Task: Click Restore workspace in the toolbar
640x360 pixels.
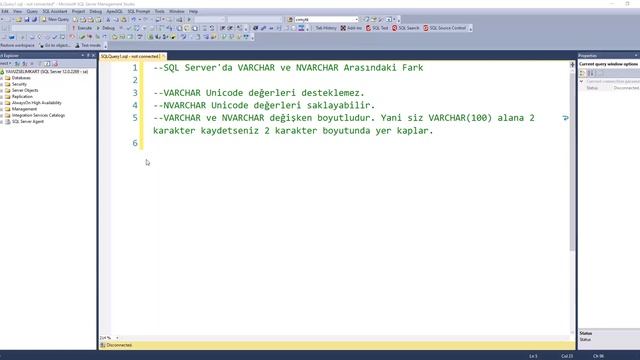Action: 17,45
